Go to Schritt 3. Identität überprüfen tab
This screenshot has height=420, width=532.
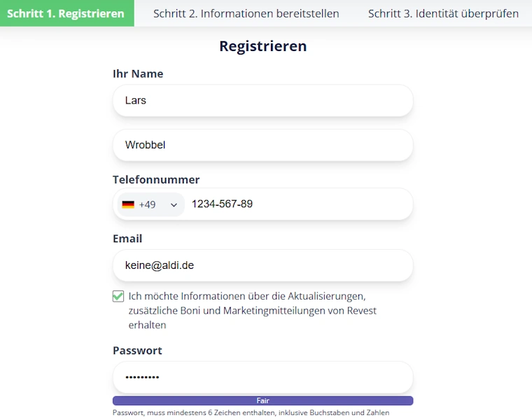click(x=443, y=13)
